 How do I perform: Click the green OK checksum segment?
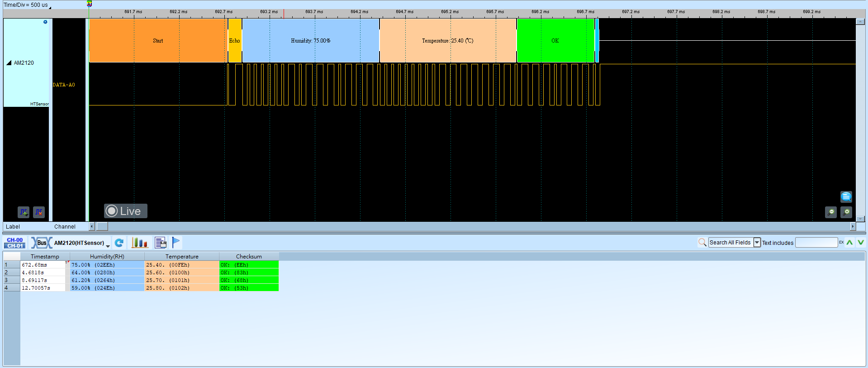(x=555, y=41)
